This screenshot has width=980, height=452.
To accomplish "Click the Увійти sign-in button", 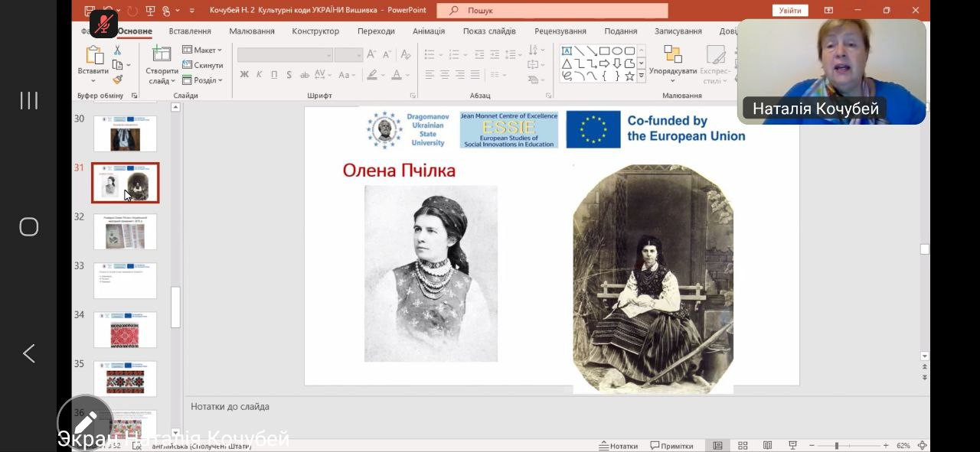I will [789, 10].
